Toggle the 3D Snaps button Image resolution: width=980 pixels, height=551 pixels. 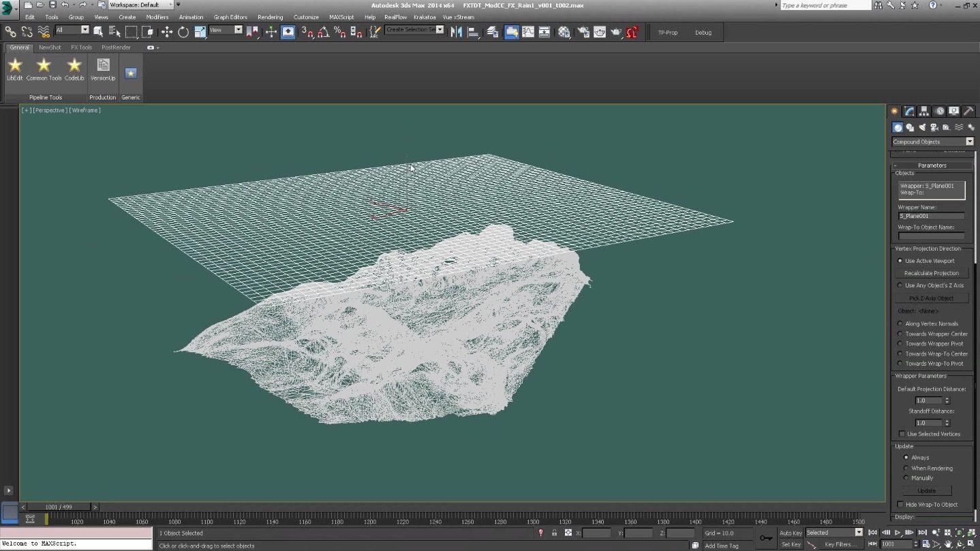point(307,31)
